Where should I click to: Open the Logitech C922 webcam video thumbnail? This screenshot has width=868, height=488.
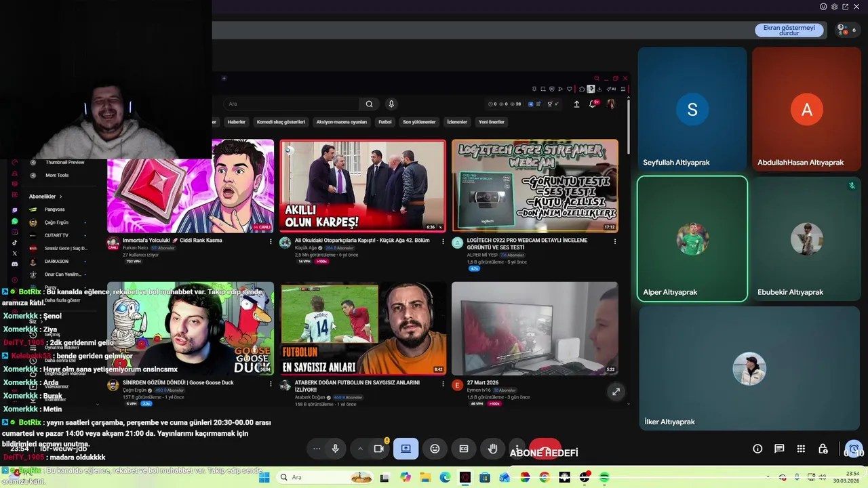pyautogui.click(x=535, y=186)
